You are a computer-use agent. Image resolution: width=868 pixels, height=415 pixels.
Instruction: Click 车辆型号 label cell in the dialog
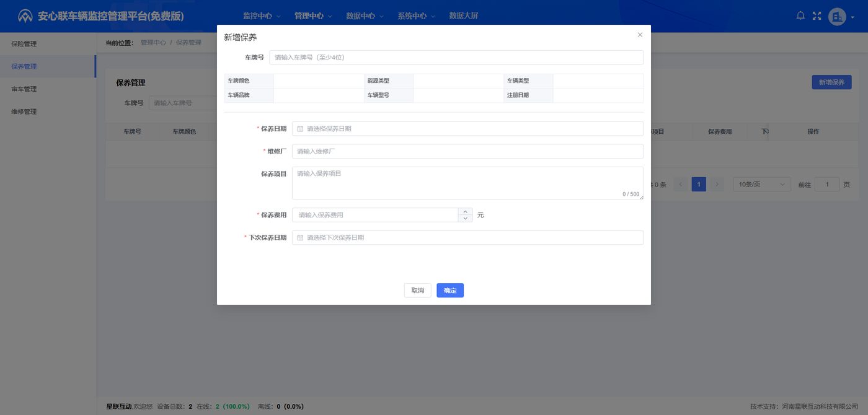tap(389, 95)
